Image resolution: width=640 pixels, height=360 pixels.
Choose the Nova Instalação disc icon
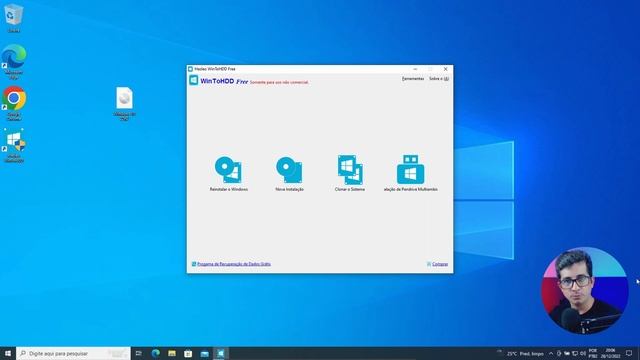pyautogui.click(x=289, y=170)
